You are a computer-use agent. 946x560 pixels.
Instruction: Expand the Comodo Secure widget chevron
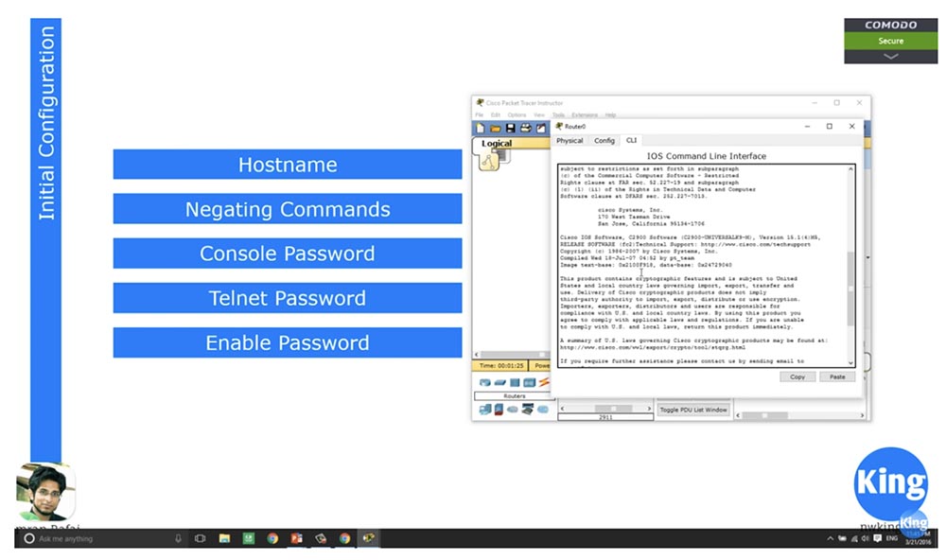click(x=890, y=56)
